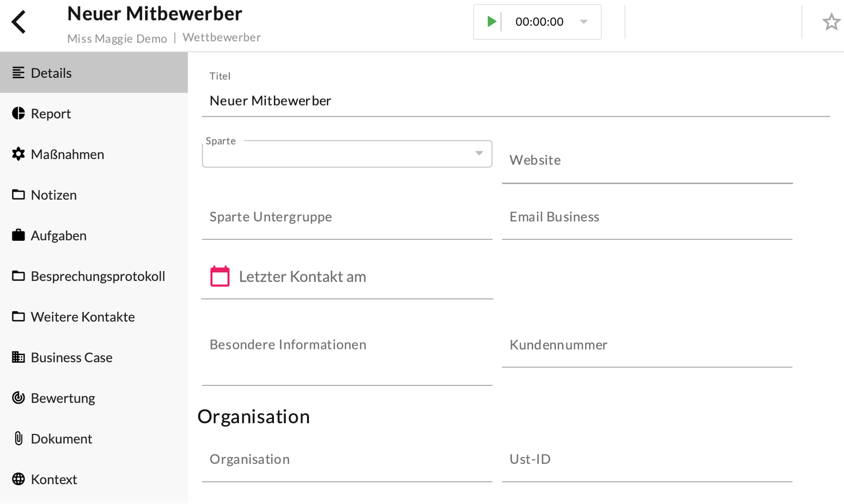
Task: Switch to the Notizen tab
Action: point(54,195)
